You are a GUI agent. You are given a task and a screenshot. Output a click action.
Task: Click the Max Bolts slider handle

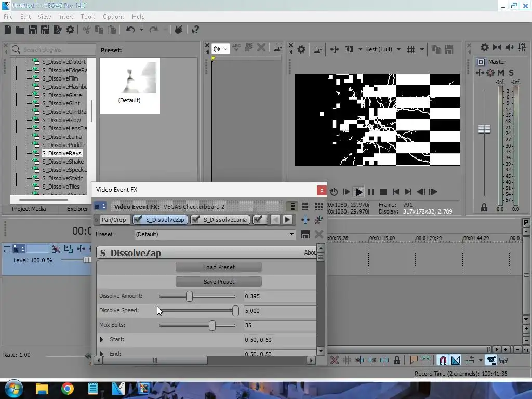[x=212, y=325]
